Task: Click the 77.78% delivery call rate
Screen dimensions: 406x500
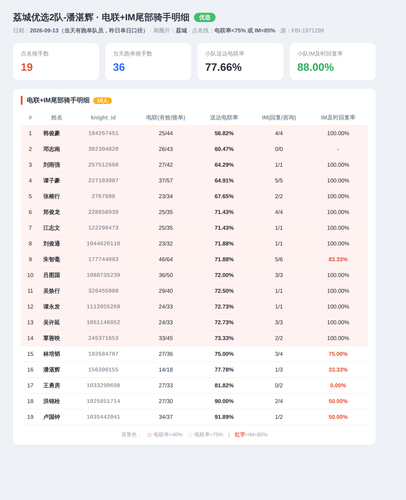Action: tap(224, 370)
